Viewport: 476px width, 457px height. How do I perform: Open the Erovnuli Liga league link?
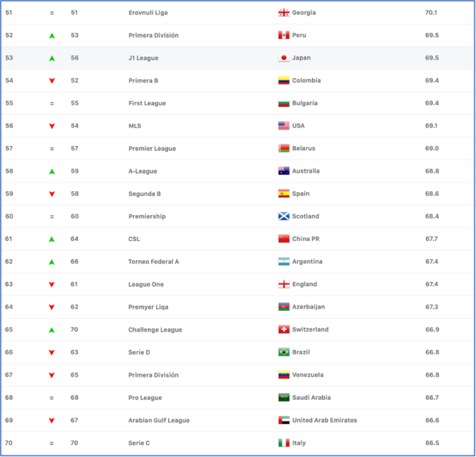coord(147,13)
